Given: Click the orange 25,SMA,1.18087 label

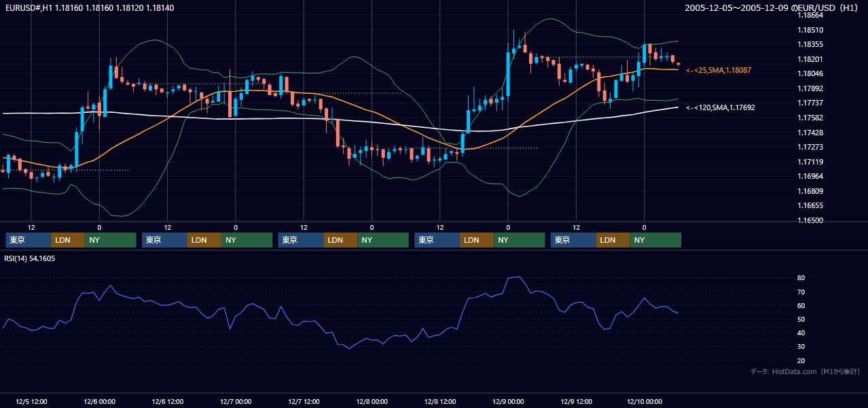Looking at the screenshot, I should (719, 70).
